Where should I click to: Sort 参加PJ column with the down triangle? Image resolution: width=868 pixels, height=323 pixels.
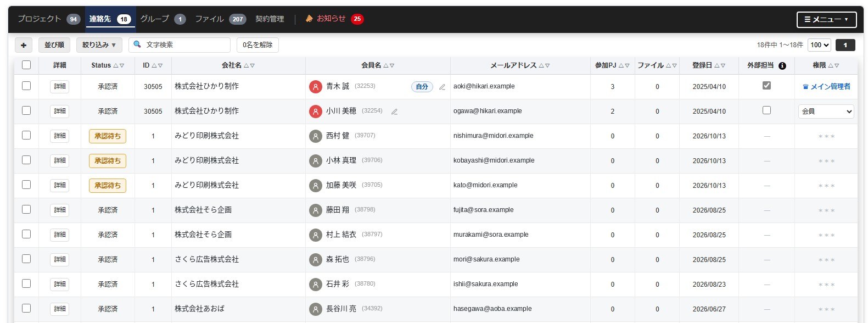(627, 65)
